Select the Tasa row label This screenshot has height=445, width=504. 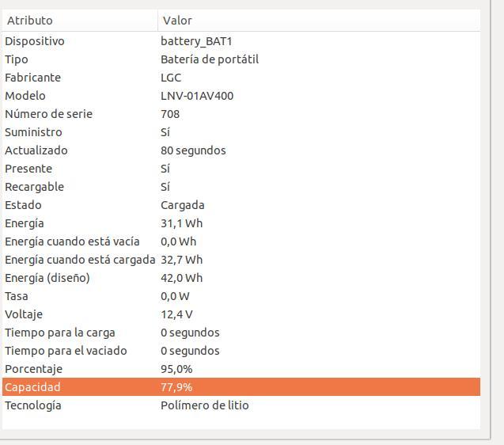tap(17, 296)
